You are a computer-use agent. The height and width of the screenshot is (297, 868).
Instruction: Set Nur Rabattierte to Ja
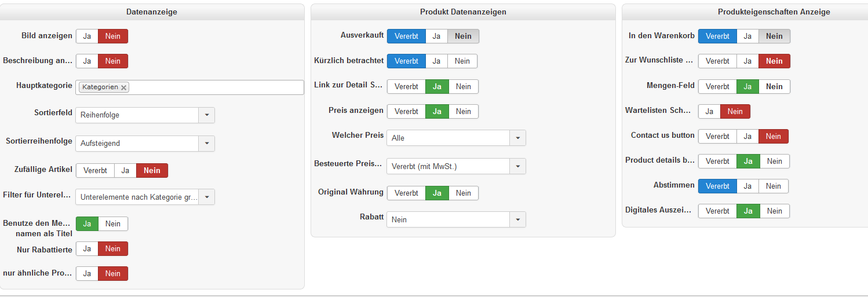click(x=87, y=249)
